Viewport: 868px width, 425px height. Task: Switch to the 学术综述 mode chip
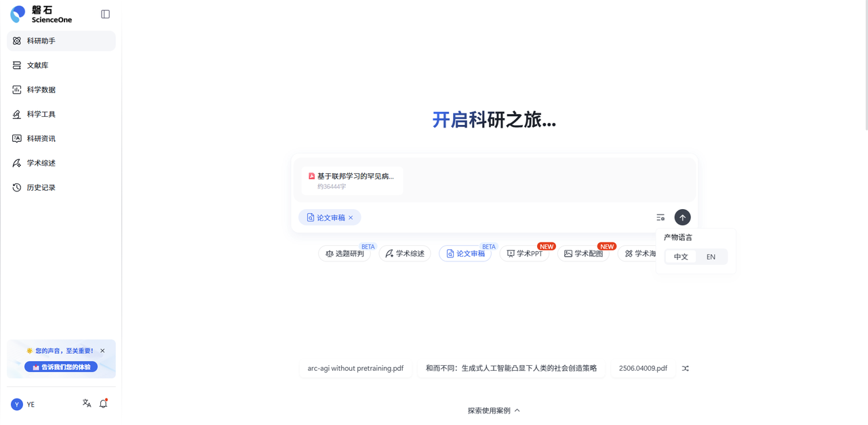pos(404,253)
